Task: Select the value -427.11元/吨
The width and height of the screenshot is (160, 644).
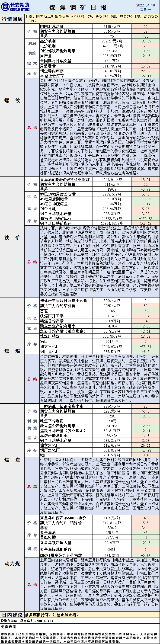Action: click(112, 46)
